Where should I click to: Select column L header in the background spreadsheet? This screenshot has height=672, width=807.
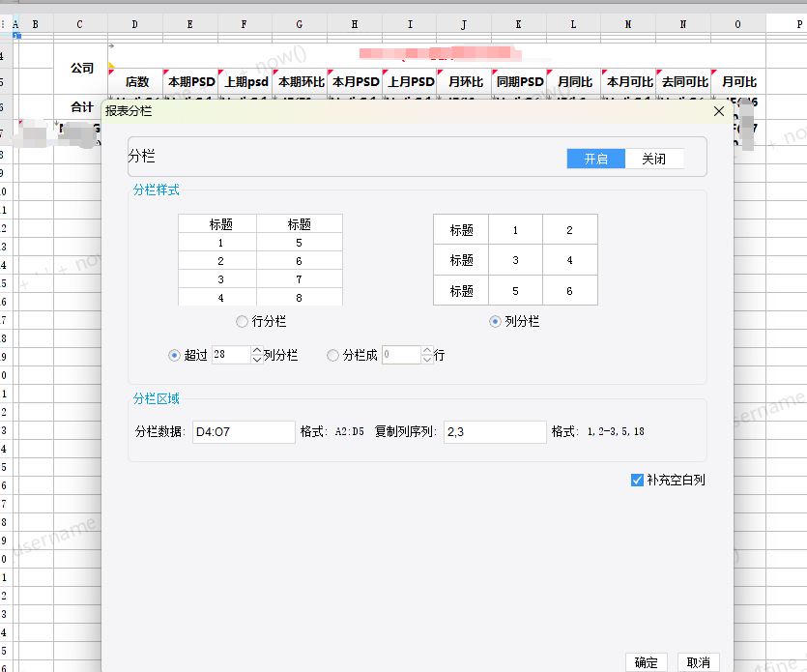tap(573, 24)
